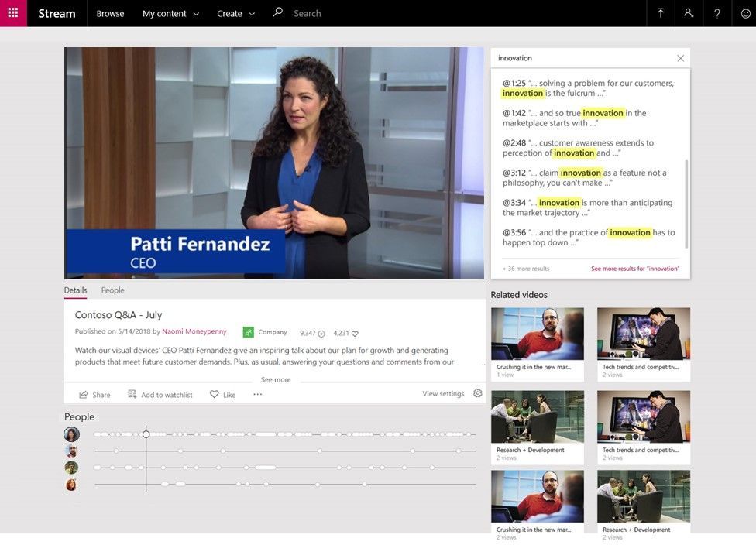Click the video title "Contoso Q&A - July"
Viewport: 756px width, 545px height.
click(x=119, y=314)
